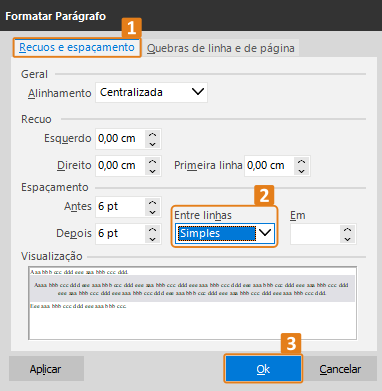Screen dimensions: 382x391
Task: Click the Visualização preview area
Action: 193,303
